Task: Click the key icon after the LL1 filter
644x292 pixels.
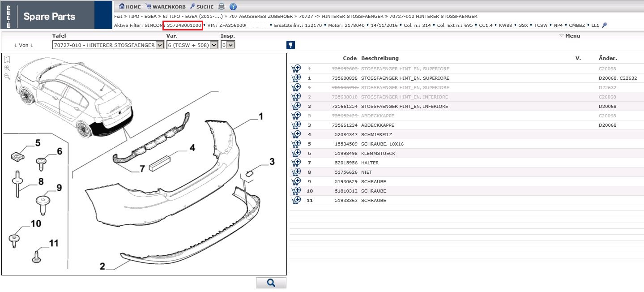Action: (x=604, y=26)
